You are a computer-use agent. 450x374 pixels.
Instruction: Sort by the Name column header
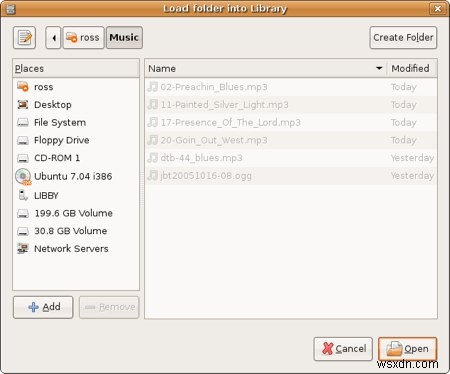[x=266, y=69]
